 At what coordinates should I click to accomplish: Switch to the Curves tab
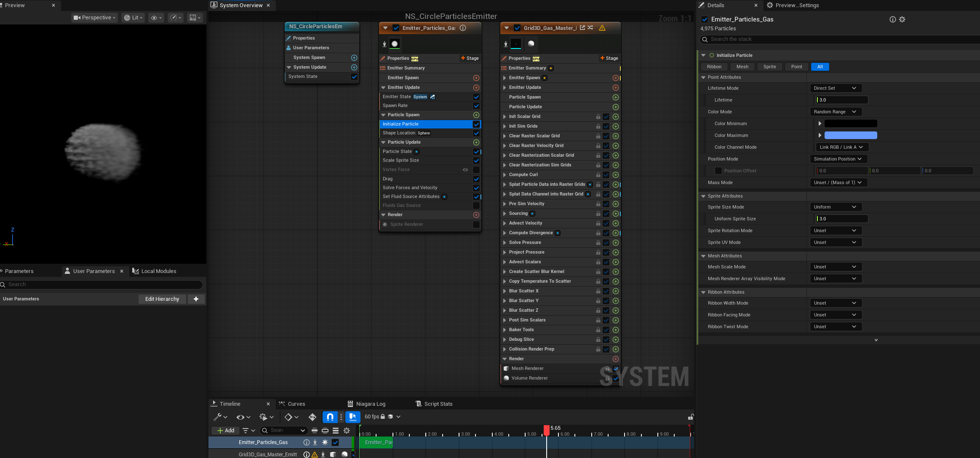coord(296,404)
